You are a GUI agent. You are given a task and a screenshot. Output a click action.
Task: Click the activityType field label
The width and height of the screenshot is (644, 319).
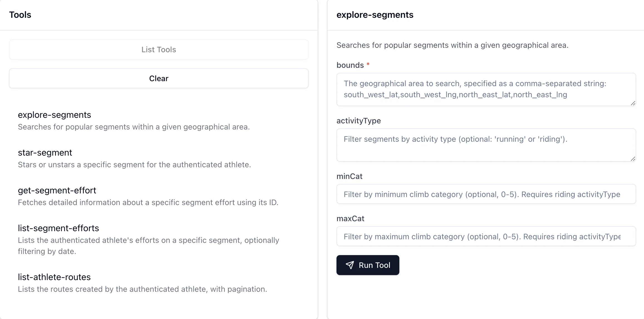pyautogui.click(x=358, y=121)
